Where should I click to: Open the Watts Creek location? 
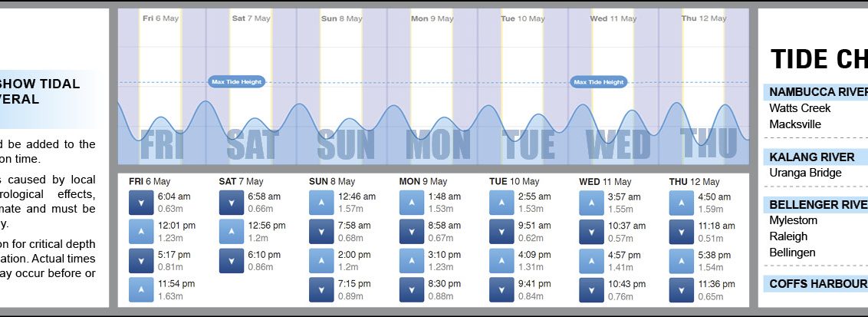click(800, 108)
